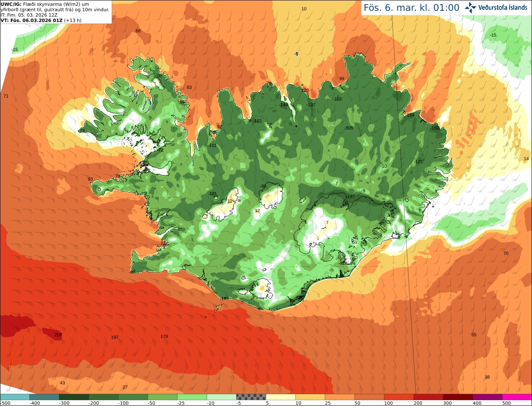Click the -94 value near the central glacier
The width and height of the screenshot is (532, 406).
(x=263, y=186)
